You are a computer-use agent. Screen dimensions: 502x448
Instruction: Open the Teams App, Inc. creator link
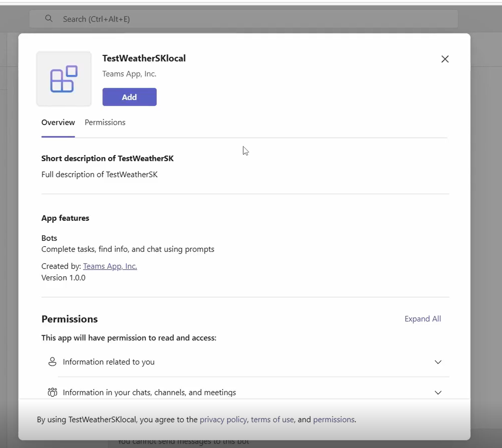coord(110,266)
